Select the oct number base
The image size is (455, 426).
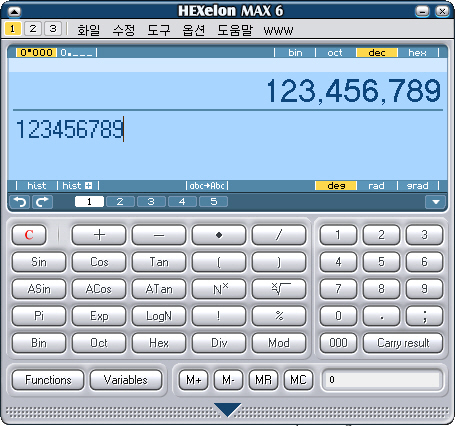click(x=335, y=53)
